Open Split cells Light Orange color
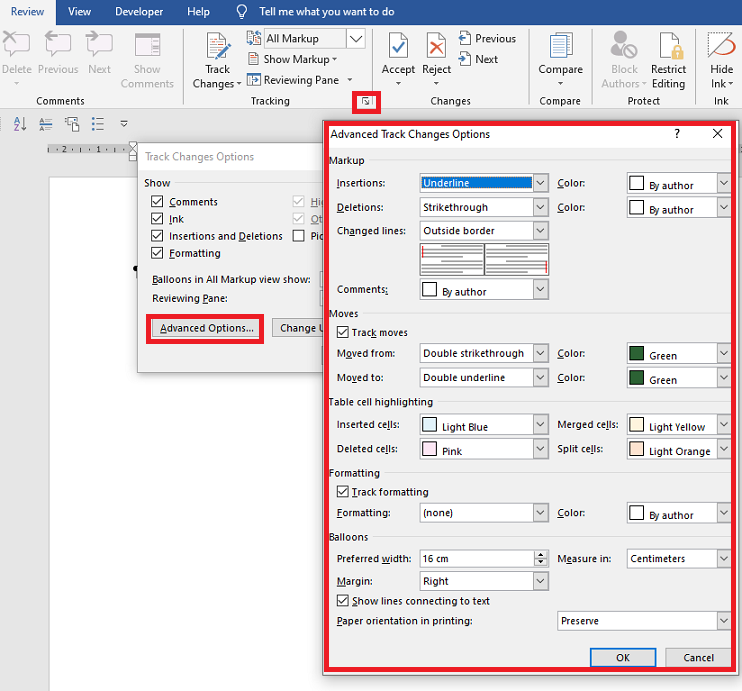742x691 pixels. 679,448
